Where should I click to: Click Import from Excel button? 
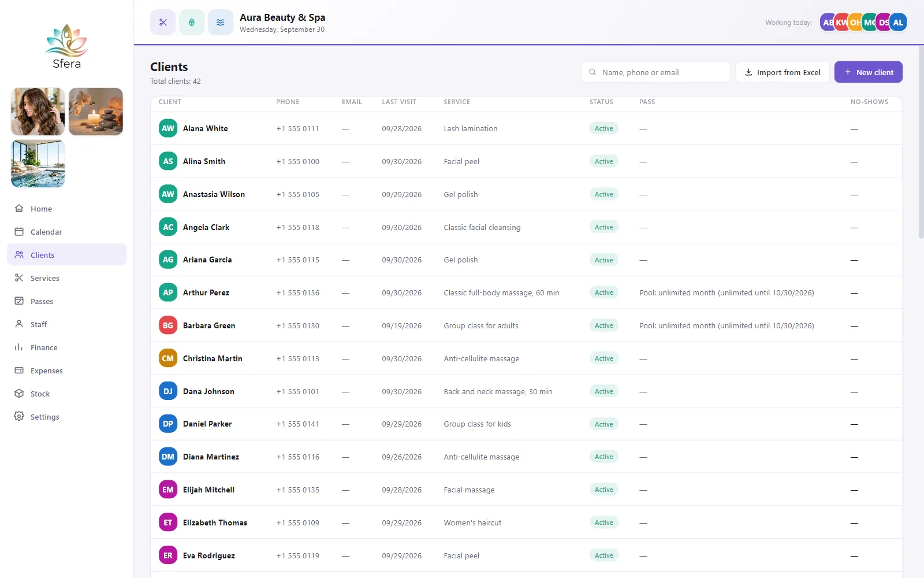point(783,72)
